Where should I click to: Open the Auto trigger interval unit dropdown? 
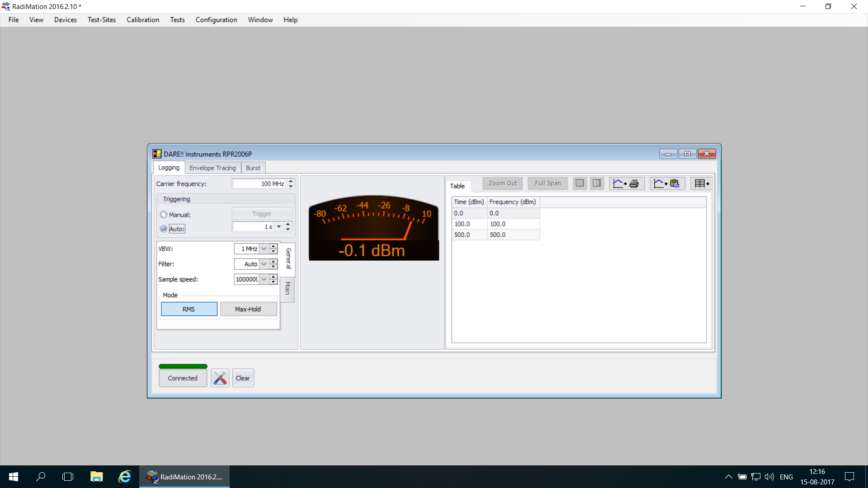(279, 227)
